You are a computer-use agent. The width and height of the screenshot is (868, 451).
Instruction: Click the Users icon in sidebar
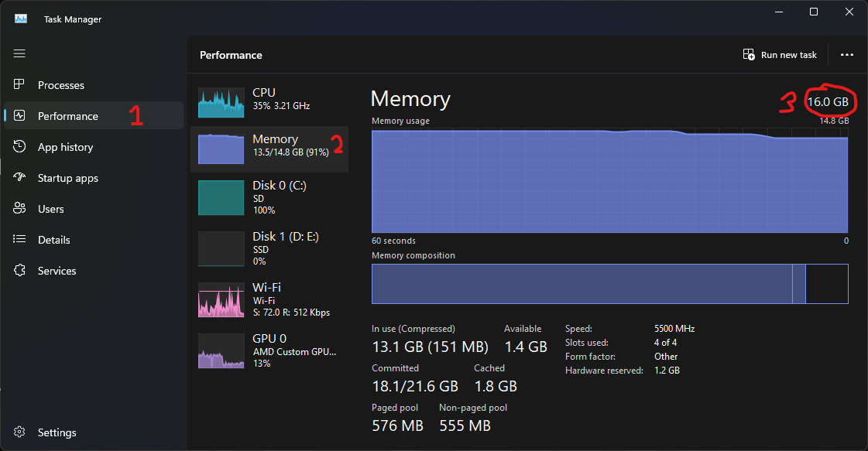coord(19,209)
